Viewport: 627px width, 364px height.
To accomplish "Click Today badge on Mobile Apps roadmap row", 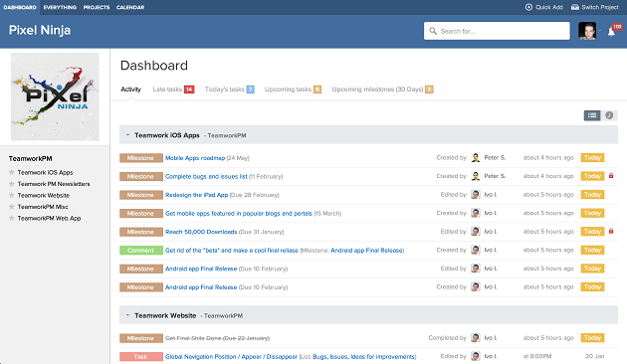I will 592,158.
